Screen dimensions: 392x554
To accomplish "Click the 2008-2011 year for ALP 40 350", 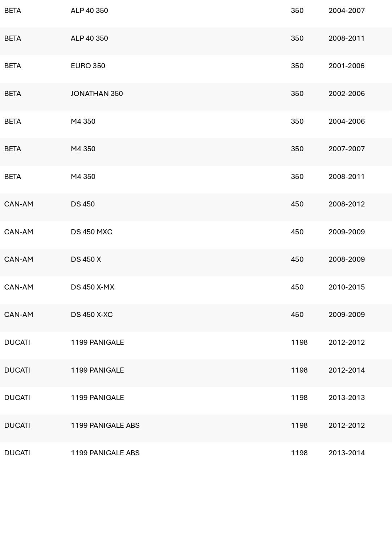I will pos(346,38).
